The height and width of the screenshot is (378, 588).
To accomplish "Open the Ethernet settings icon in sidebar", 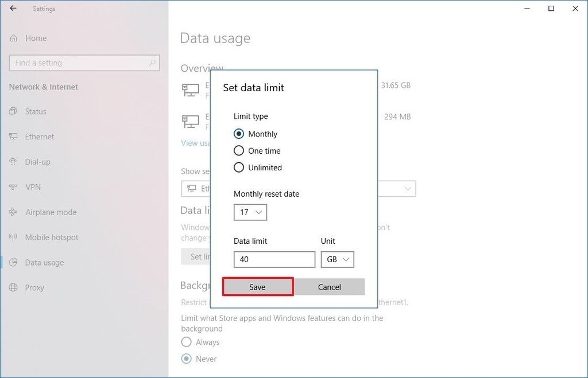I will pyautogui.click(x=13, y=137).
